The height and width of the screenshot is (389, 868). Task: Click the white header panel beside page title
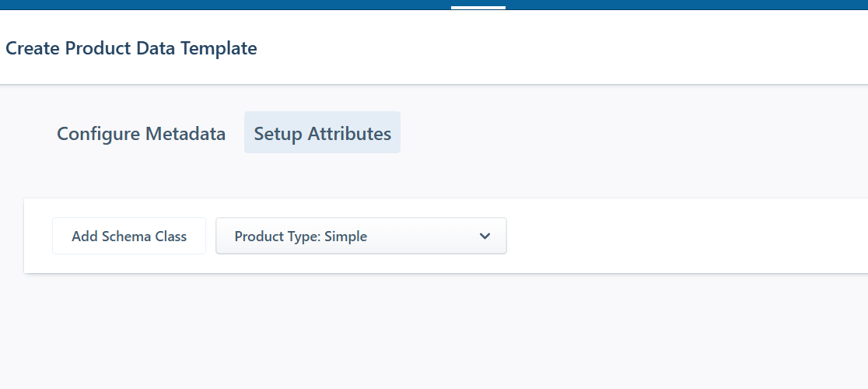pos(560,48)
